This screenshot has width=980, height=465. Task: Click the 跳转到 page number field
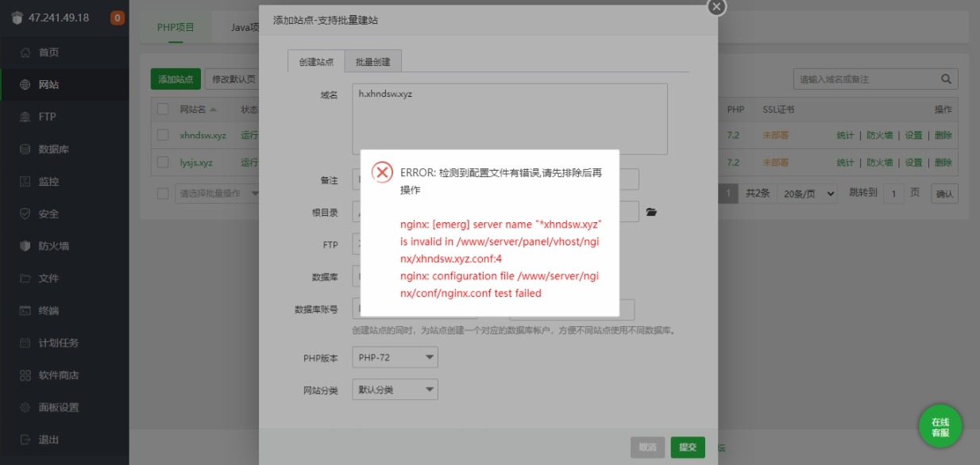pos(893,194)
